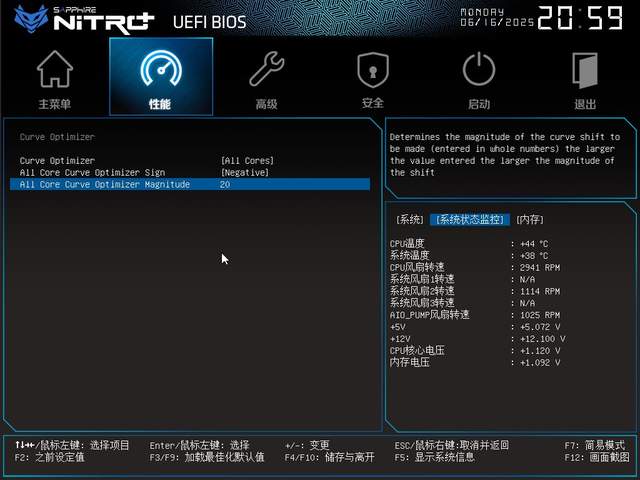Image resolution: width=640 pixels, height=480 pixels.
Task: Edit the Magnitude value 20 field
Action: pyautogui.click(x=225, y=184)
